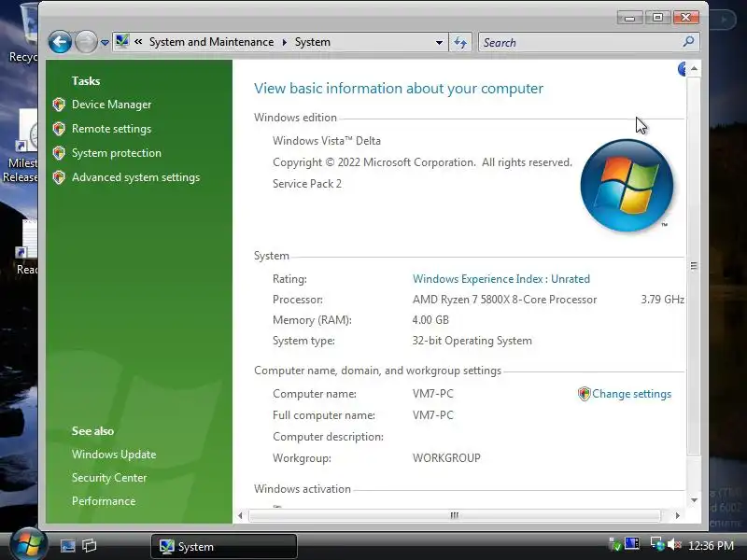Open Windows Experience Index: Unrated link
The width and height of the screenshot is (747, 560).
click(501, 278)
